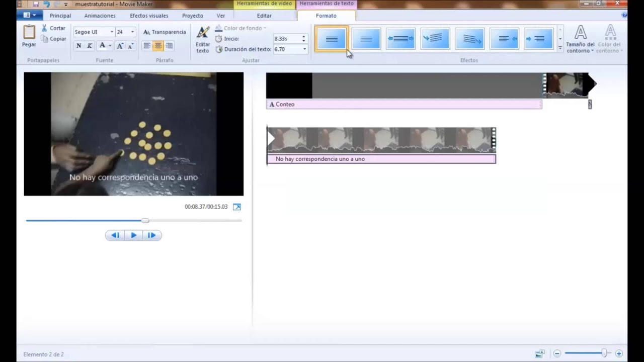
Task: Toggle italic K formatting
Action: [90, 46]
